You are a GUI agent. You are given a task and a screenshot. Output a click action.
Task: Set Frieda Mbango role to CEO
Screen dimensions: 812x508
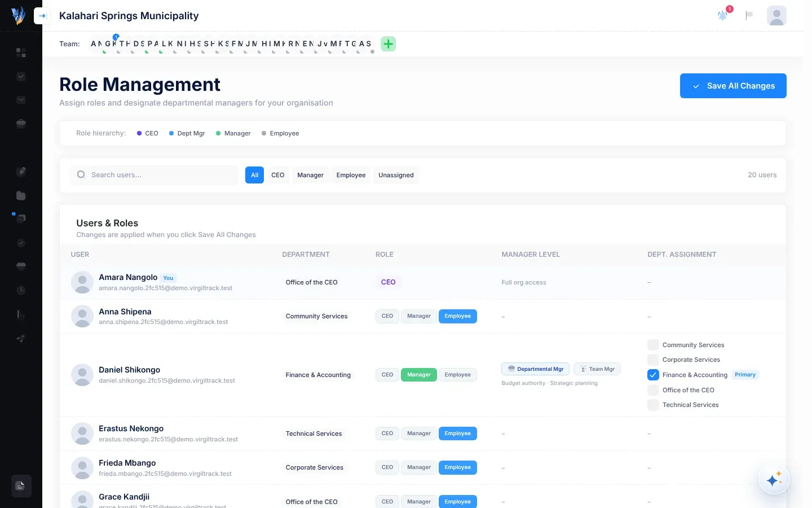(387, 467)
